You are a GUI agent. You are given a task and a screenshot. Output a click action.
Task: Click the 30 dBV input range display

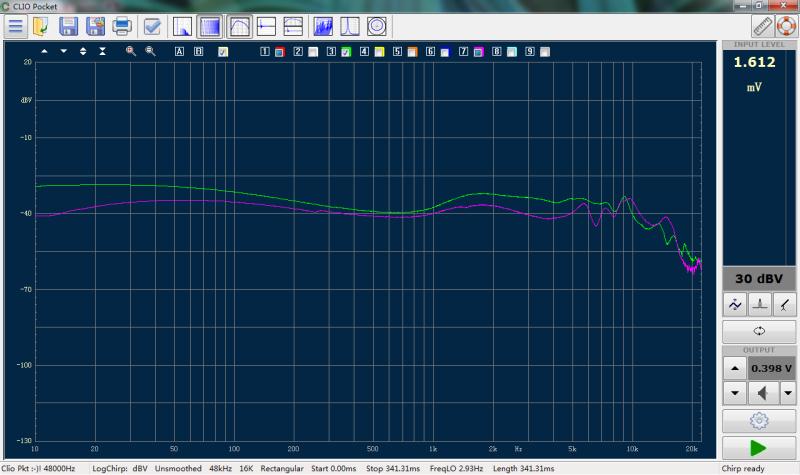[x=759, y=279]
